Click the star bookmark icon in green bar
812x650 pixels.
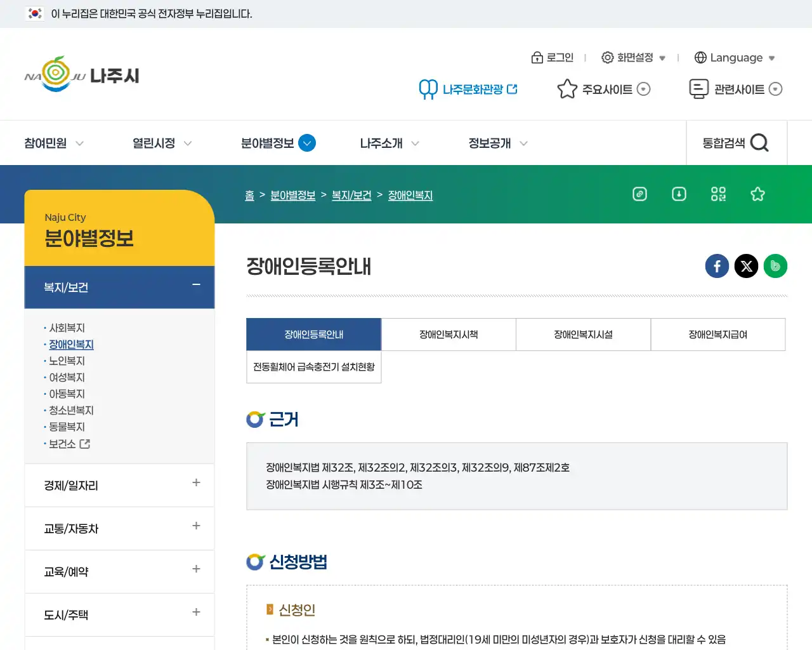tap(757, 194)
